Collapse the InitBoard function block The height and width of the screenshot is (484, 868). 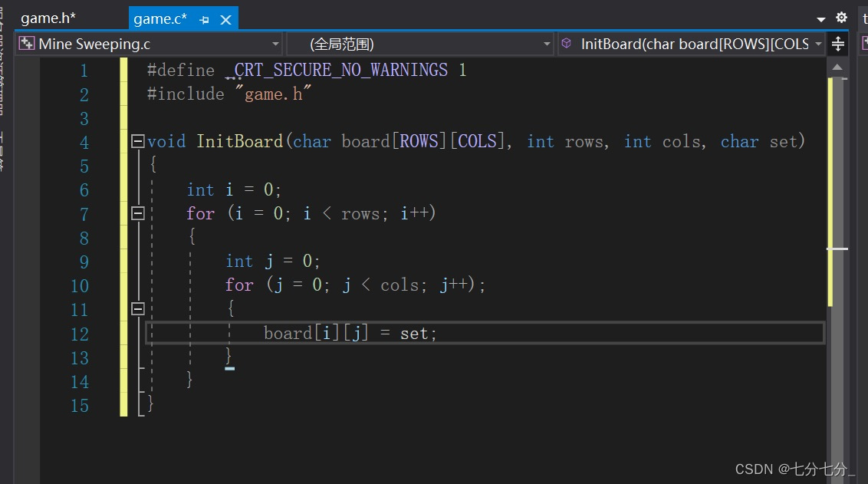[x=138, y=141]
